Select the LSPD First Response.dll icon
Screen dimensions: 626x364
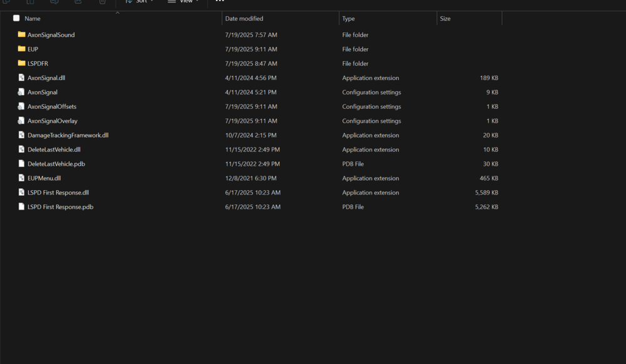tap(21, 192)
